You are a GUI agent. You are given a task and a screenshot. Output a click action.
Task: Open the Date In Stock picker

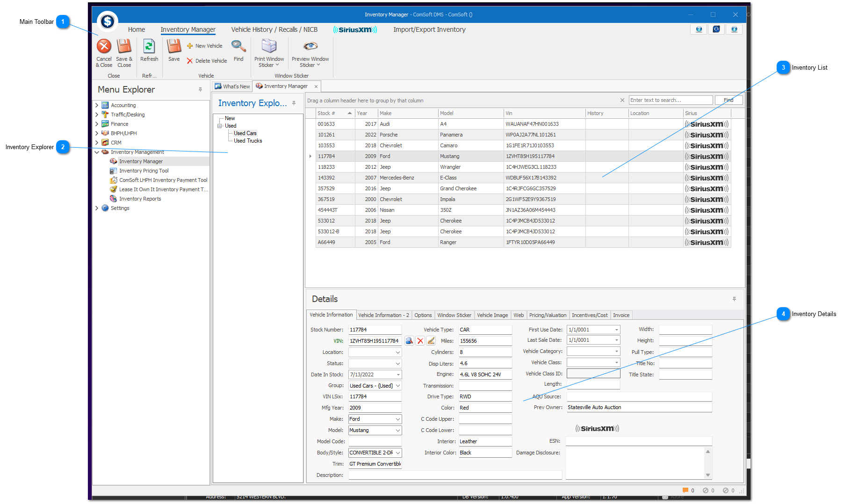[398, 375]
